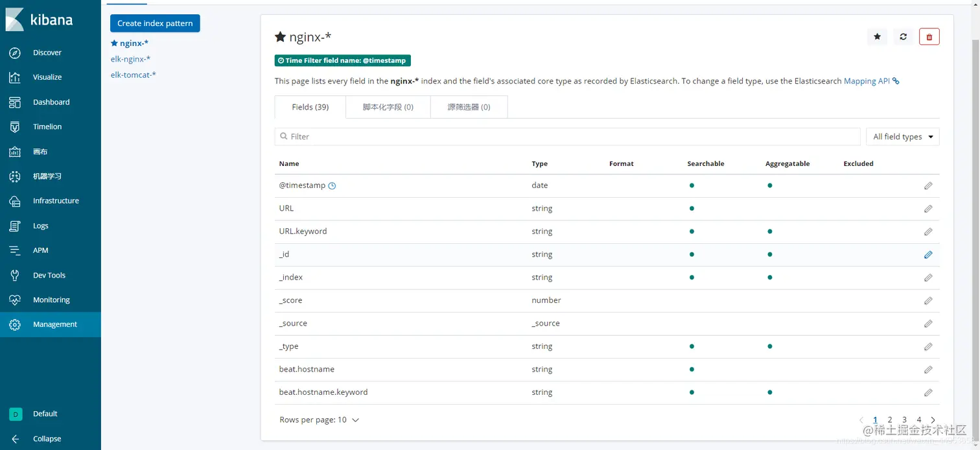Image resolution: width=980 pixels, height=450 pixels.
Task: Click the _source type cell
Action: click(x=545, y=324)
